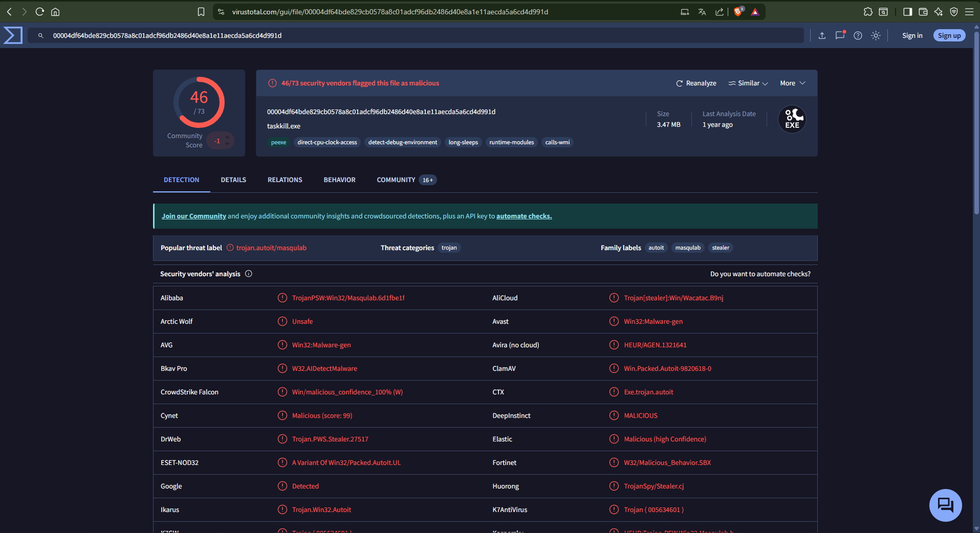Open the browser hamburger menu
Screen dimensions: 980x533
[969, 11]
